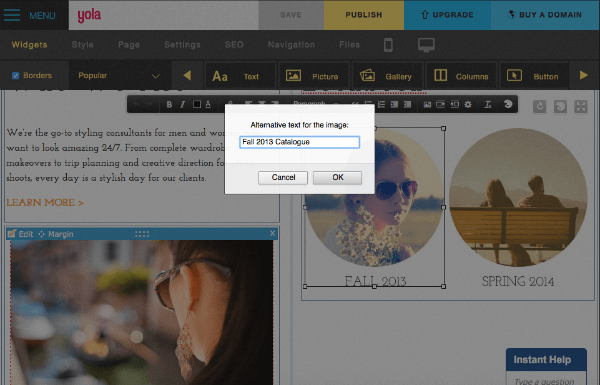600x385 pixels.
Task: Open the Page tab
Action: [129, 45]
